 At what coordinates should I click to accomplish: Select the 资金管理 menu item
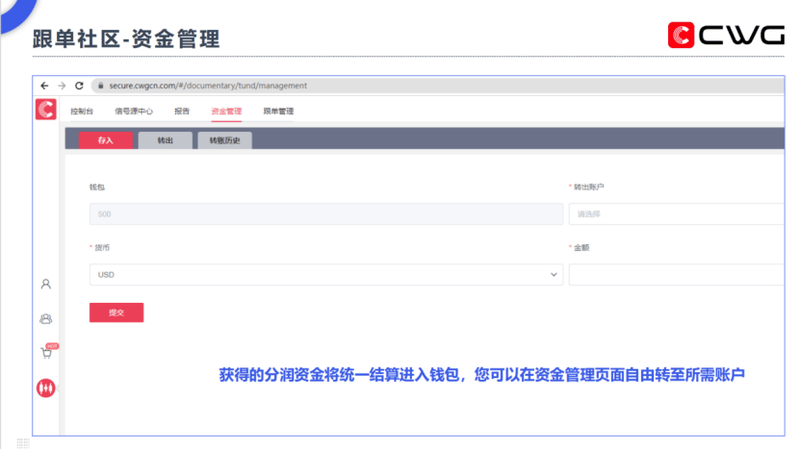coord(227,111)
